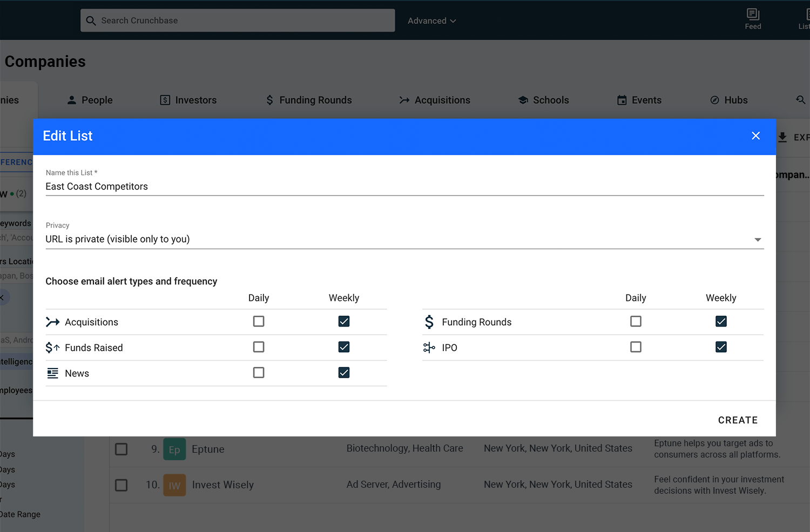Switch to the Funding Rounds tab
810x532 pixels.
point(308,100)
